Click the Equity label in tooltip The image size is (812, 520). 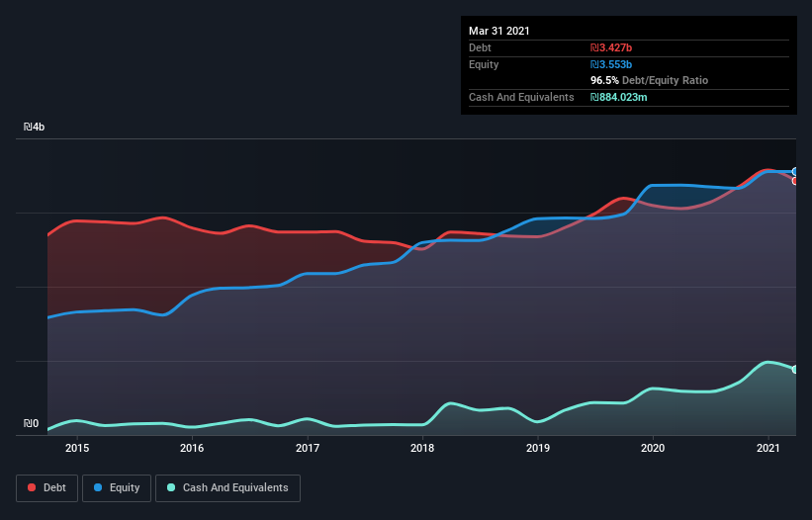(484, 64)
